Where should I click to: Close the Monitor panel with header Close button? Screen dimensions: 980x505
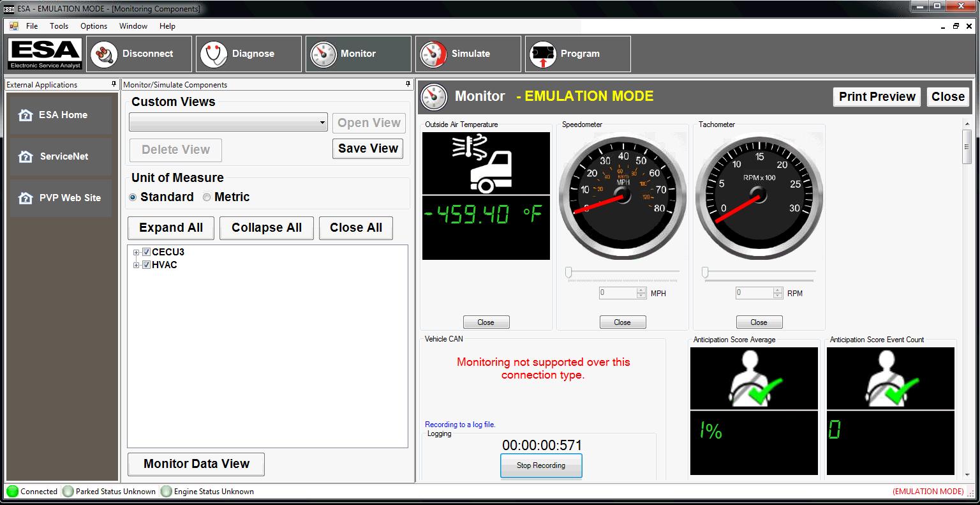[x=948, y=96]
